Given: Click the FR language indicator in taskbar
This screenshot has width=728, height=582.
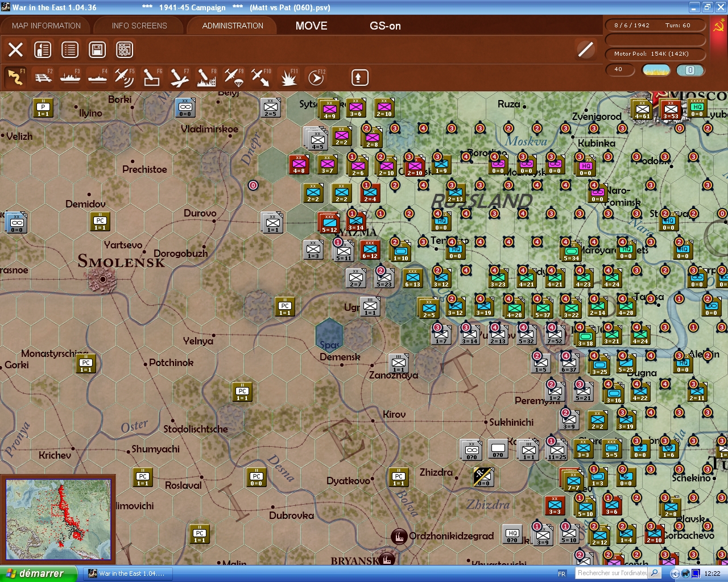Looking at the screenshot, I should pos(562,574).
